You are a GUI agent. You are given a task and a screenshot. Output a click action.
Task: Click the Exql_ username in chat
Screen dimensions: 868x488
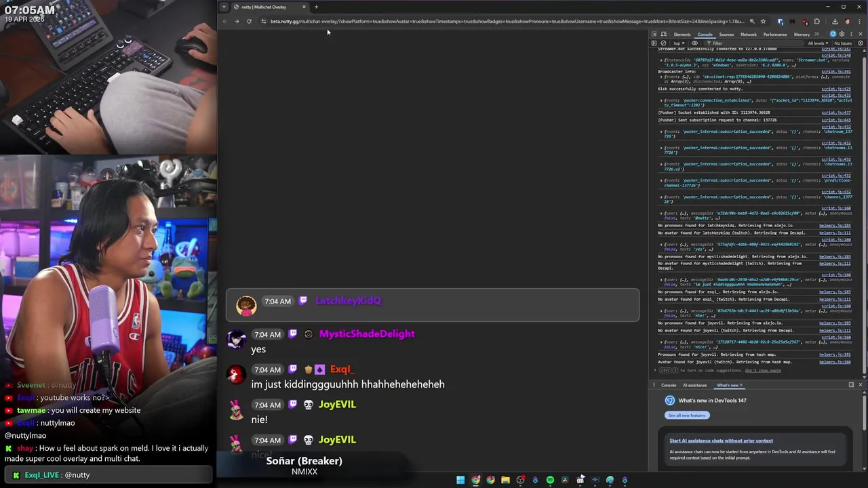(x=342, y=369)
